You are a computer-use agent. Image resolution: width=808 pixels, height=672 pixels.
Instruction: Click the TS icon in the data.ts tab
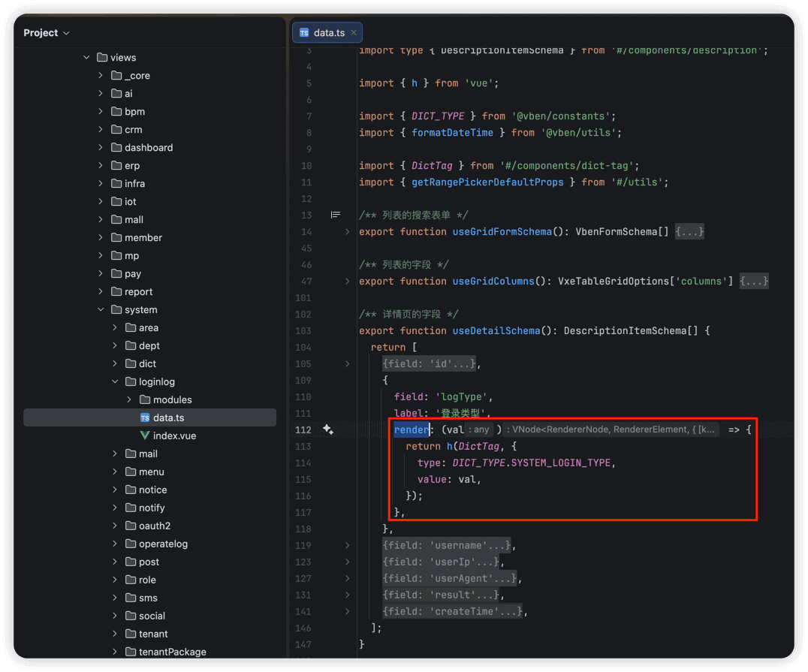[304, 32]
